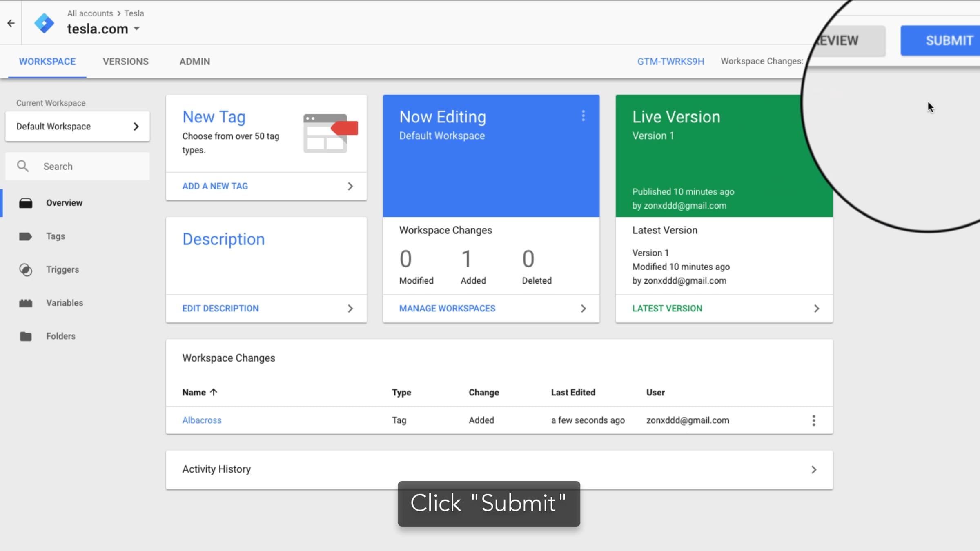Click the Overview sidebar icon
This screenshot has height=551, width=980.
[26, 203]
